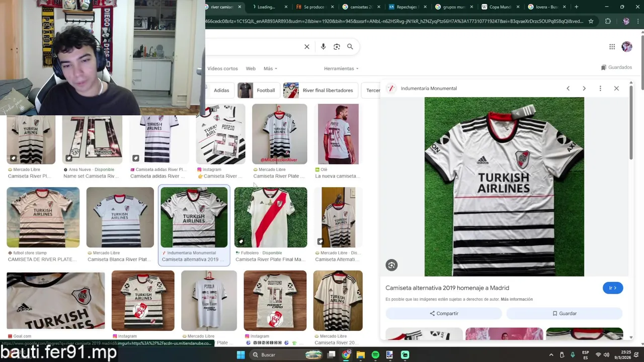The image size is (644, 362).
Task: Switch to the 'Videos cortos' tab
Action: 222,68
